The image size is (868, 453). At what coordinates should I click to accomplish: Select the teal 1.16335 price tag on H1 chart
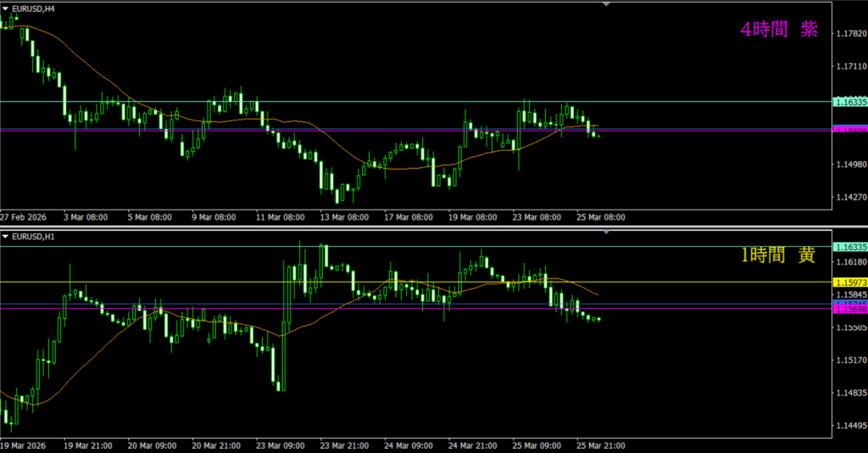tap(849, 247)
